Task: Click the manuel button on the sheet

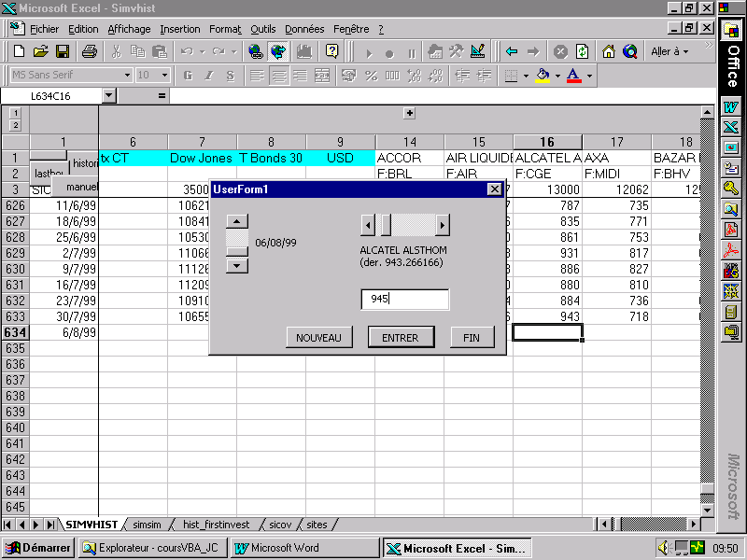Action: (75, 187)
